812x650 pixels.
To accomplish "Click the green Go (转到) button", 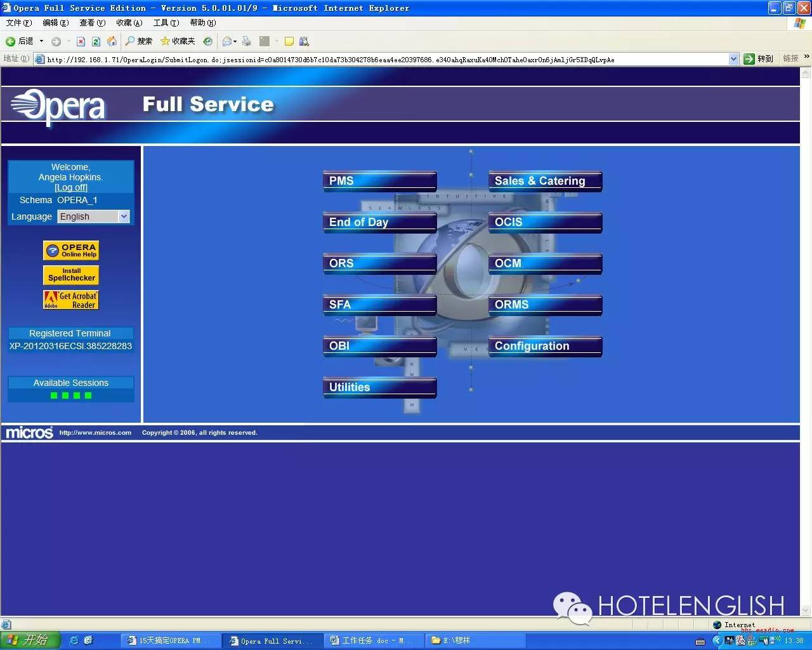I will coord(759,59).
